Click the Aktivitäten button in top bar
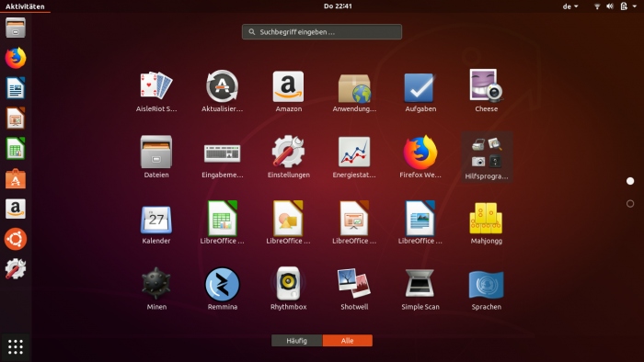This screenshot has height=362, width=644. point(25,6)
